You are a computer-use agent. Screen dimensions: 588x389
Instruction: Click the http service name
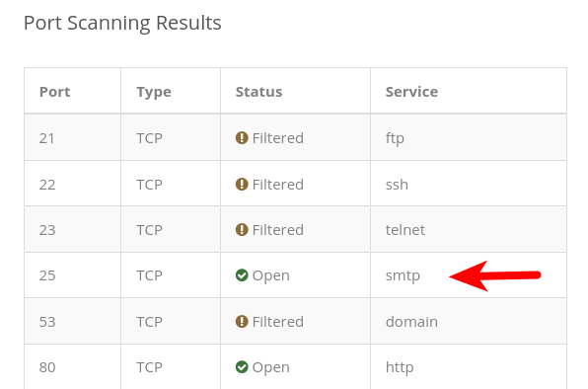[400, 367]
